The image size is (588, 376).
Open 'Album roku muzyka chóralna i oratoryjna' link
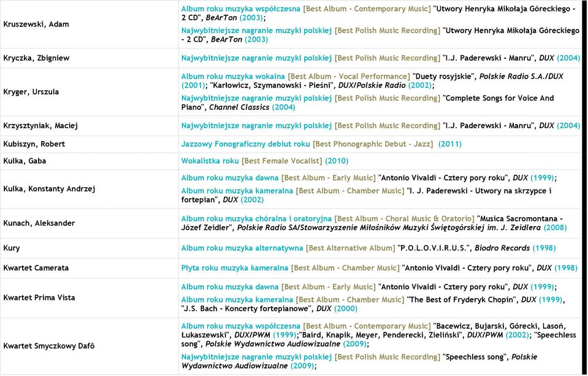click(x=256, y=219)
